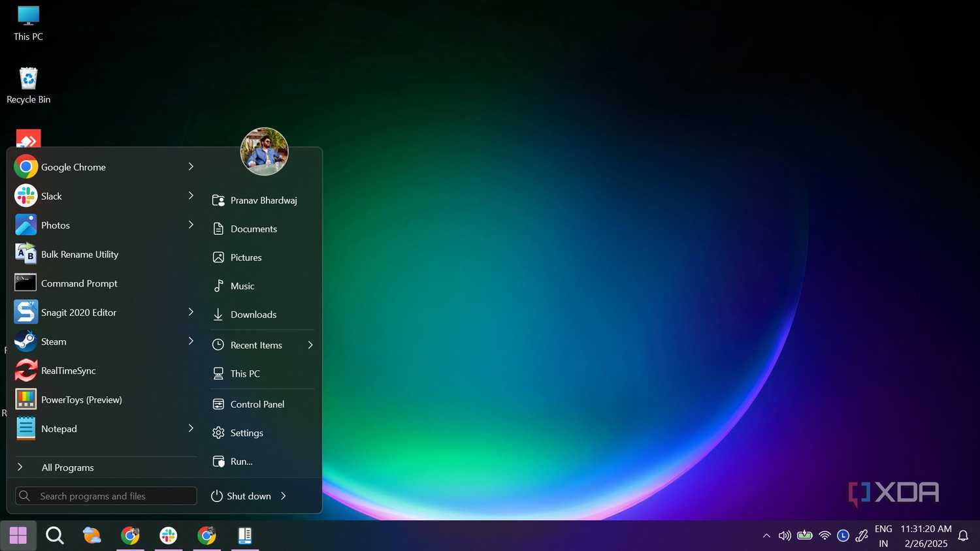Click the Shut down button
The image size is (980, 551).
click(241, 496)
